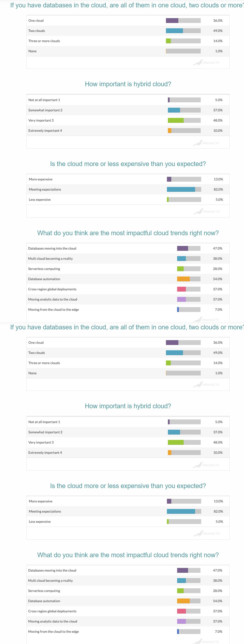The image size is (244, 644).
Task: Click MariaDB sea lion logo in first one-cloud chart
Action: click(x=206, y=63)
